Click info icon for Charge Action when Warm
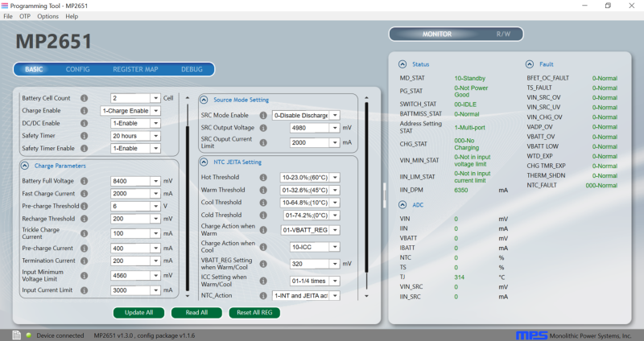 click(x=263, y=230)
